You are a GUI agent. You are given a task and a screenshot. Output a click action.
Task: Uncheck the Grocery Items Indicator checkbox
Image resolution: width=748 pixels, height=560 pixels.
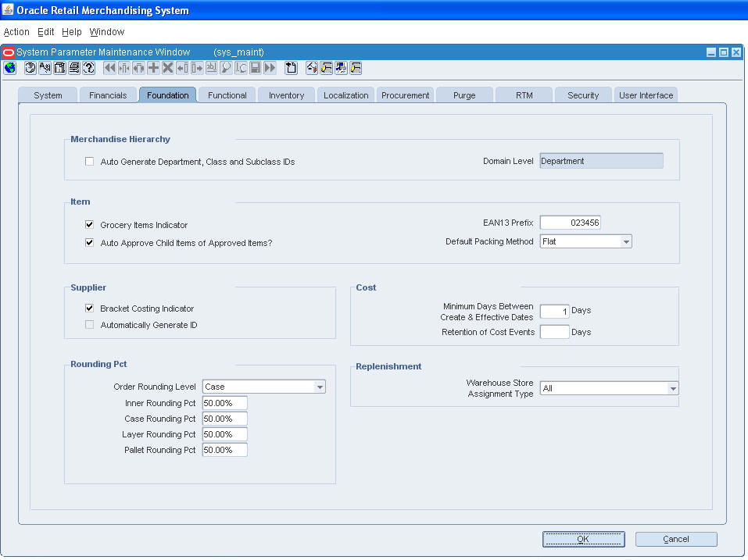click(89, 224)
